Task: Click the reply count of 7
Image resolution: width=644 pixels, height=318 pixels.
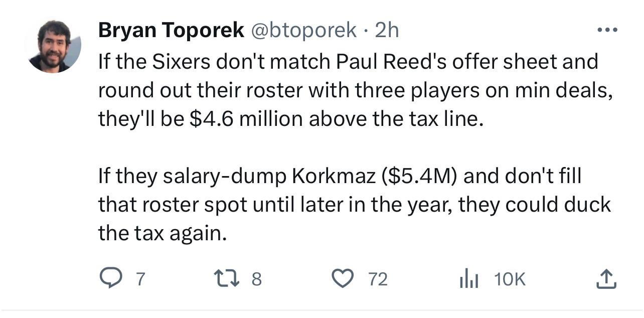Action: point(141,279)
